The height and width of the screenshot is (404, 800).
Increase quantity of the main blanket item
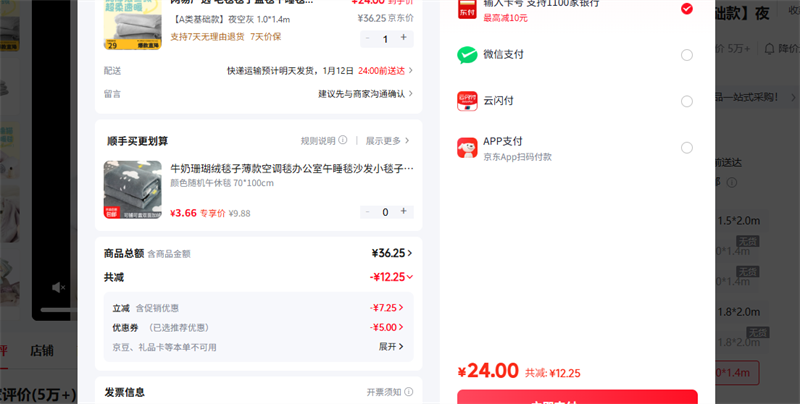point(404,38)
